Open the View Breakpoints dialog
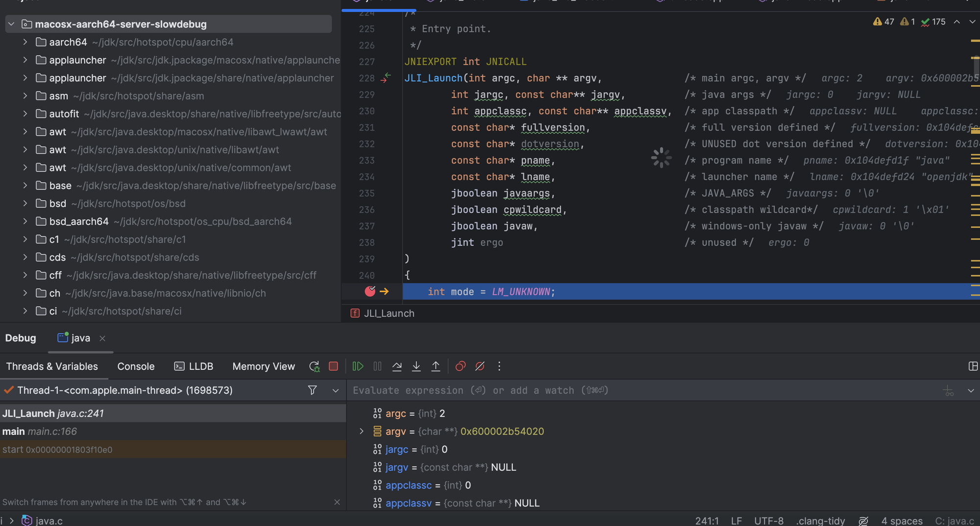 point(460,366)
